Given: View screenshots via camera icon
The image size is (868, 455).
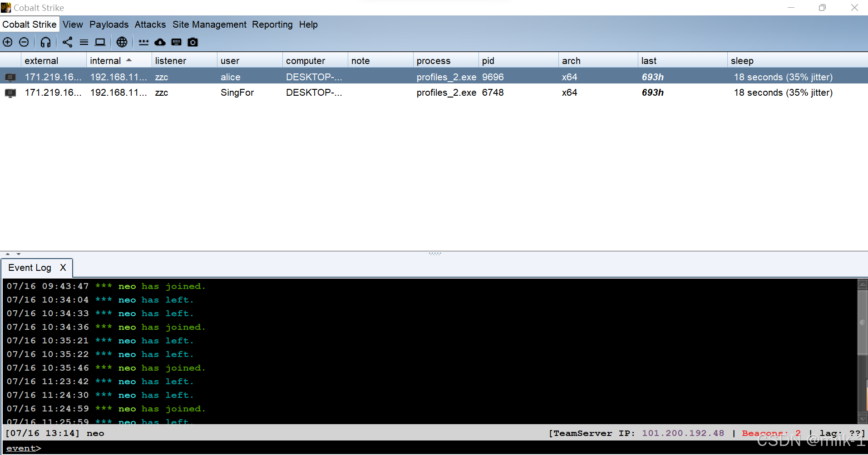Looking at the screenshot, I should (x=192, y=42).
